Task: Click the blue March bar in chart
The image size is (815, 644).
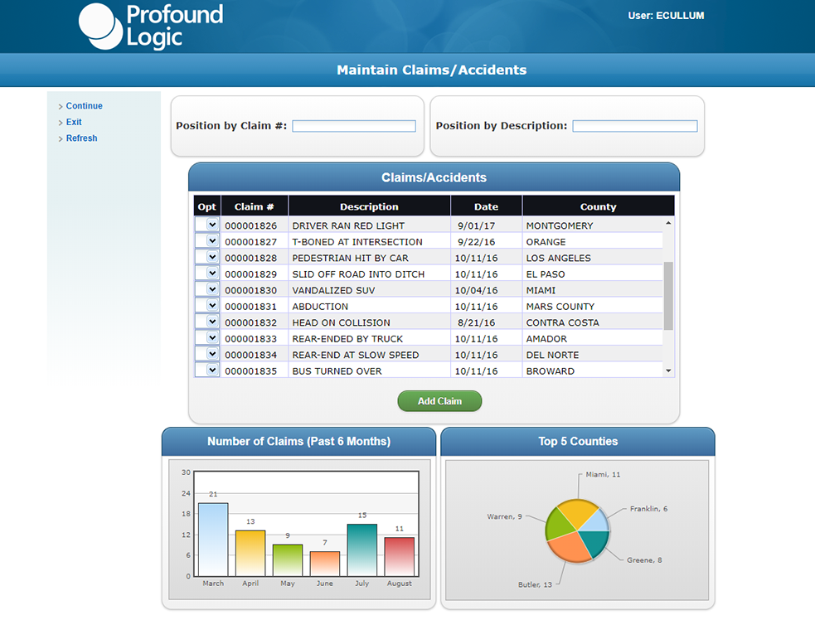Action: 213,540
